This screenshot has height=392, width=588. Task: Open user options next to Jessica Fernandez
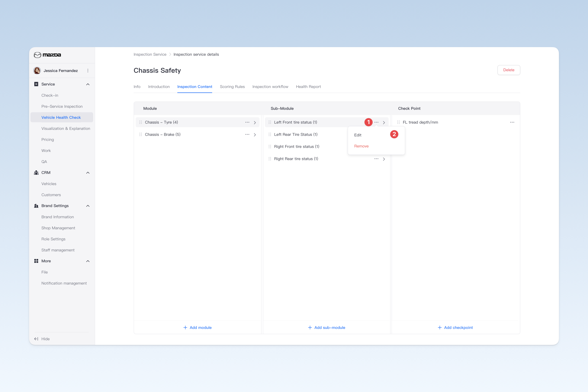click(x=88, y=71)
